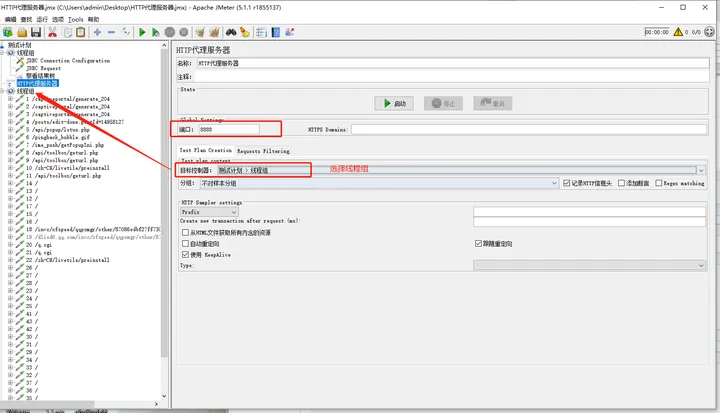Open the 运行 menu
Image resolution: width=720 pixels, height=413 pixels.
(42, 19)
